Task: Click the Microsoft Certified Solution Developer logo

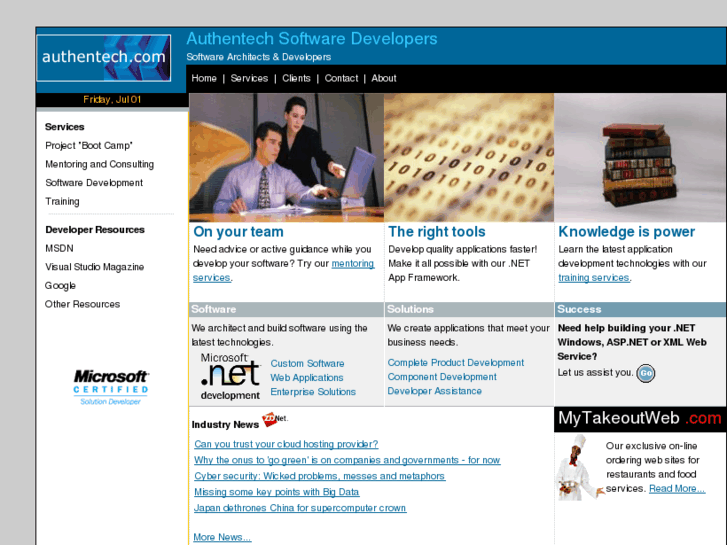Action: 111,387
